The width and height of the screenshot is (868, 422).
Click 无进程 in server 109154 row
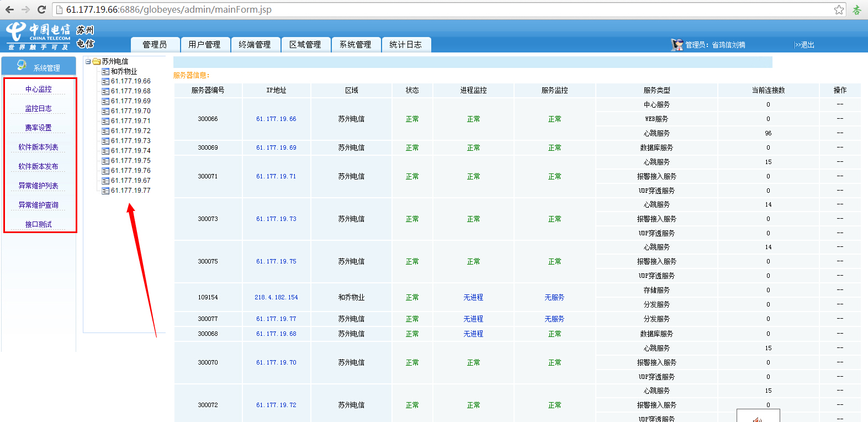(x=473, y=297)
